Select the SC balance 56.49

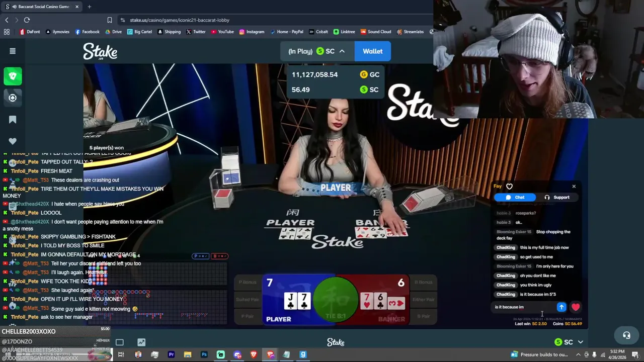pos(336,89)
